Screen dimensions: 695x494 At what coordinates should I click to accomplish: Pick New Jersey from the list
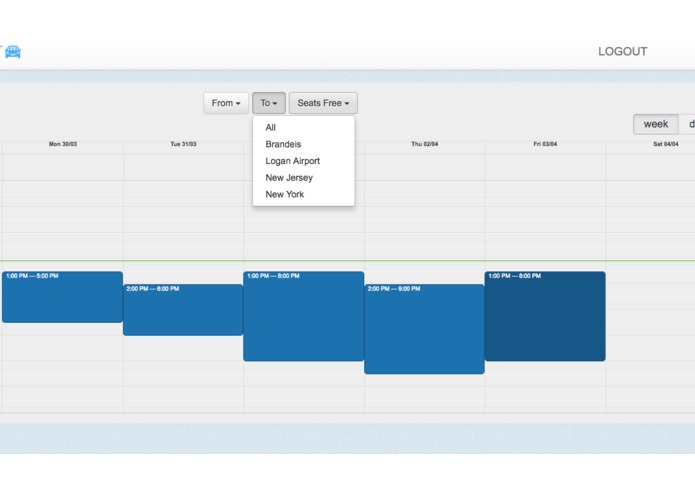304,178
